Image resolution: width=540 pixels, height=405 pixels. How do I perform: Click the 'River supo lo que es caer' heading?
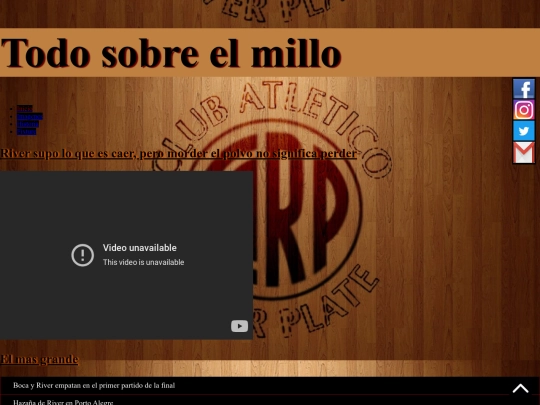pos(178,153)
